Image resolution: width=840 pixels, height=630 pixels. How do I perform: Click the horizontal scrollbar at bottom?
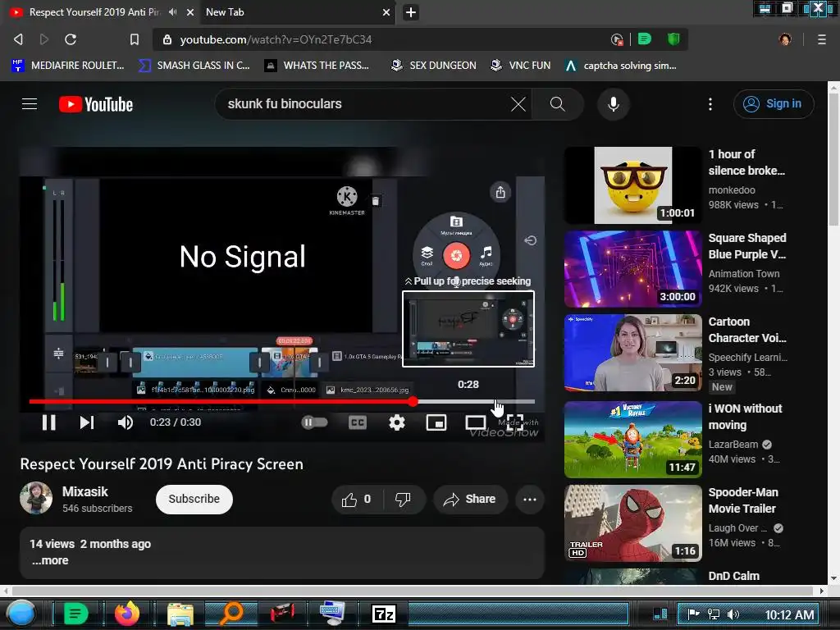click(414, 591)
